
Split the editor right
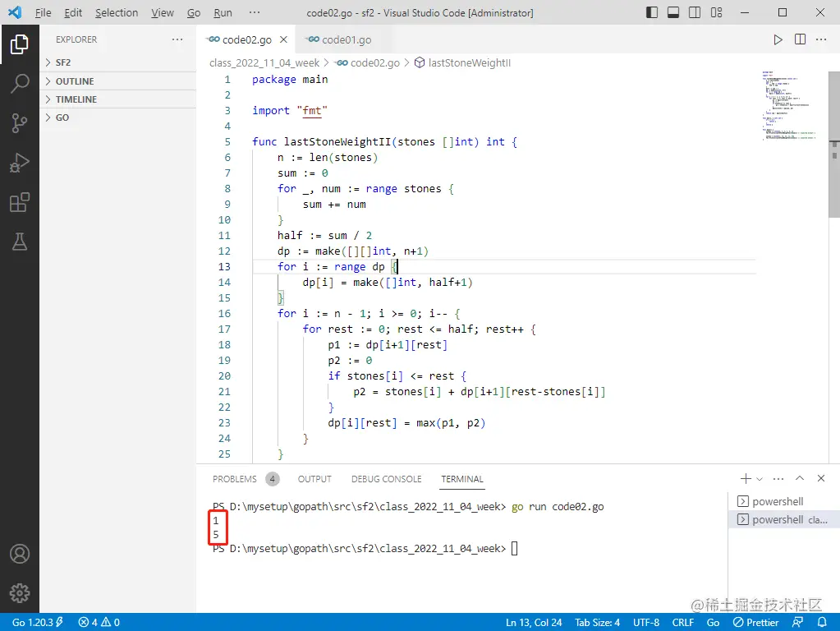800,39
